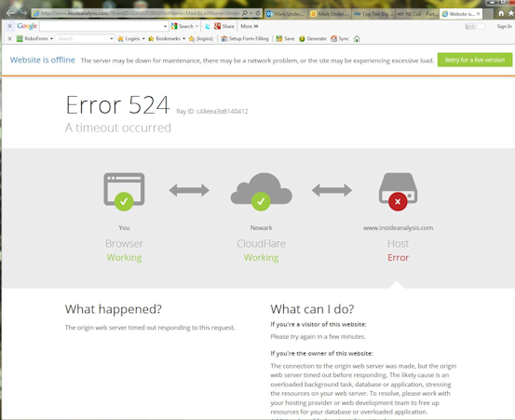
Task: Open the RoboForm menu dropdown arrow
Action: coord(51,39)
